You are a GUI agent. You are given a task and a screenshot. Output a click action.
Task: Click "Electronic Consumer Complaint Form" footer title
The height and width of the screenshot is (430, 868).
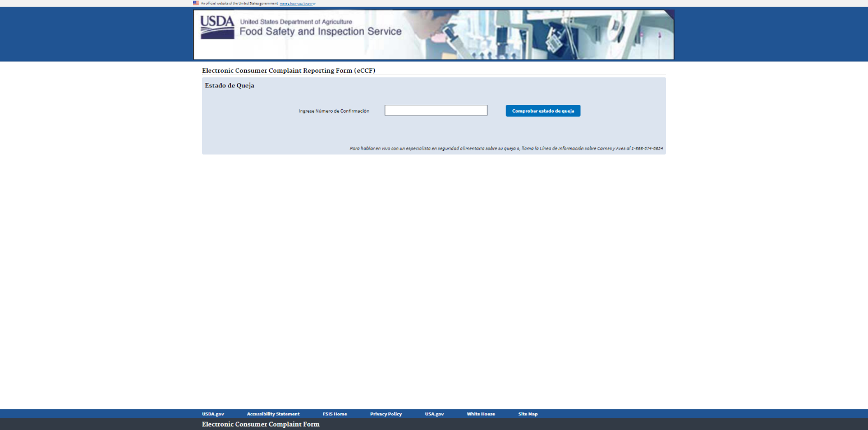(261, 424)
